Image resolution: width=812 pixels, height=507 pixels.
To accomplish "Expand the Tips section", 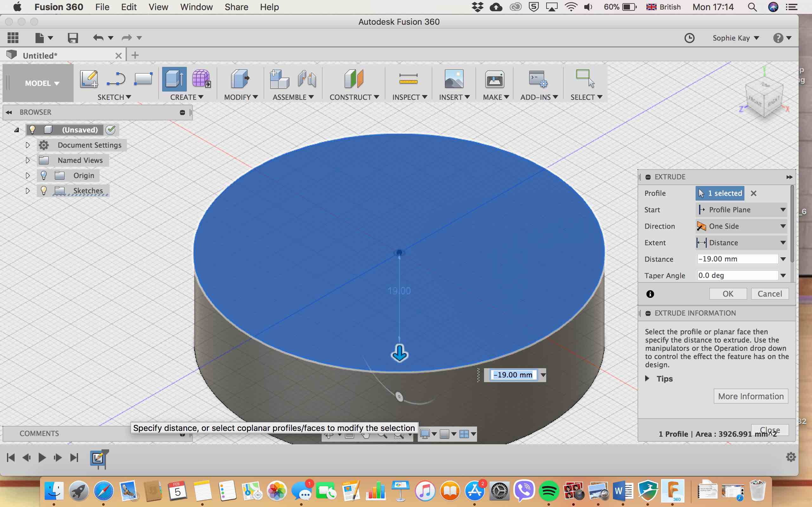I will coord(647,379).
